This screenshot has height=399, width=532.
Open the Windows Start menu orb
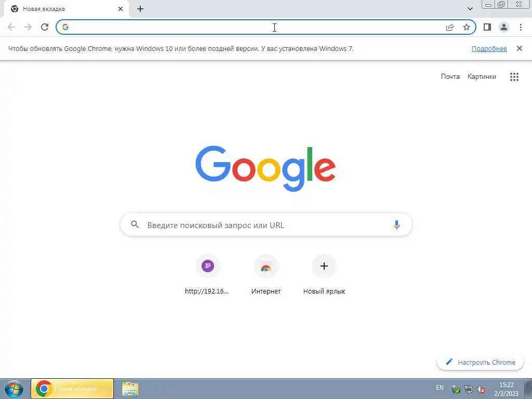tap(14, 389)
